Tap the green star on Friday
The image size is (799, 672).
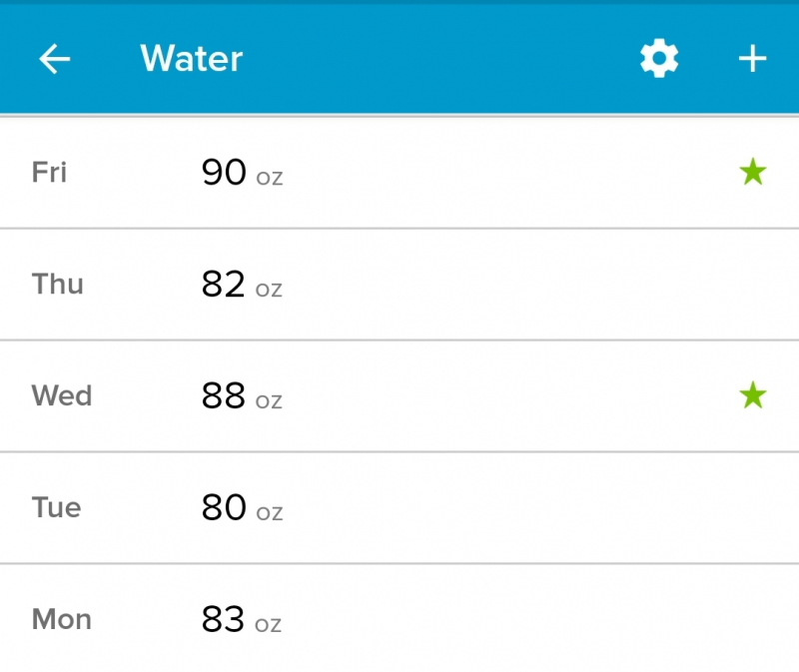(x=752, y=173)
